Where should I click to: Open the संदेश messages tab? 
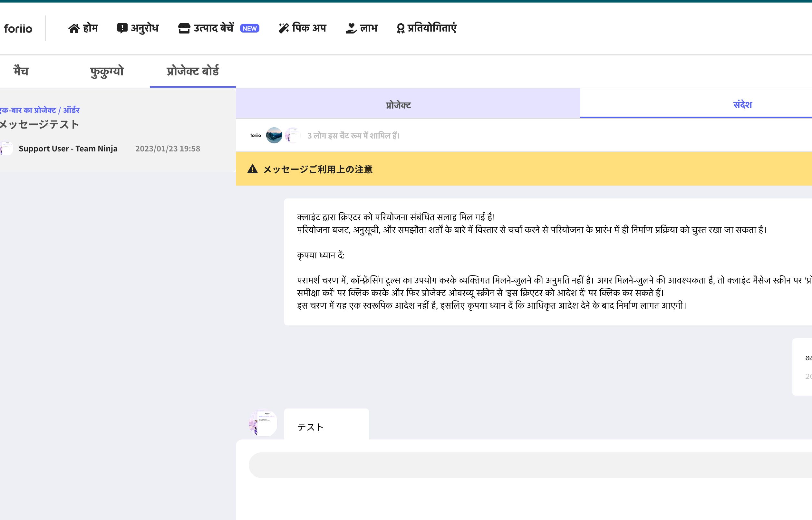click(x=742, y=104)
